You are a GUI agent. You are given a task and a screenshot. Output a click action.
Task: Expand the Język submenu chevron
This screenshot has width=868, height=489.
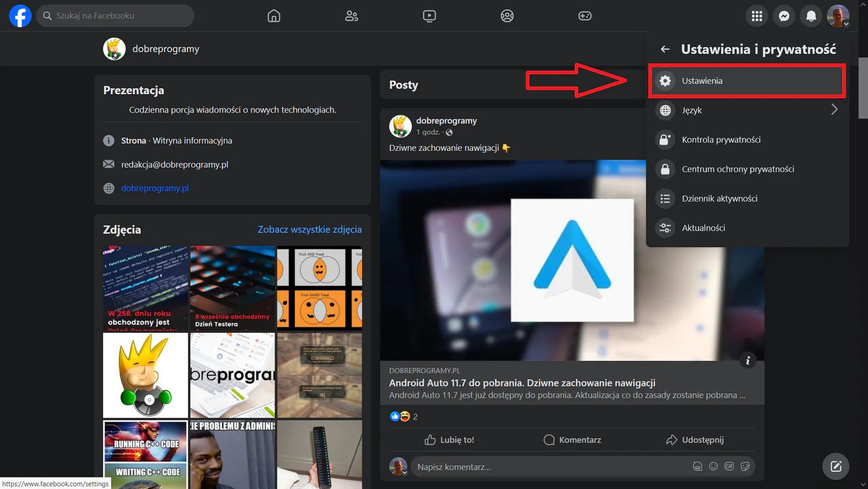coord(834,110)
